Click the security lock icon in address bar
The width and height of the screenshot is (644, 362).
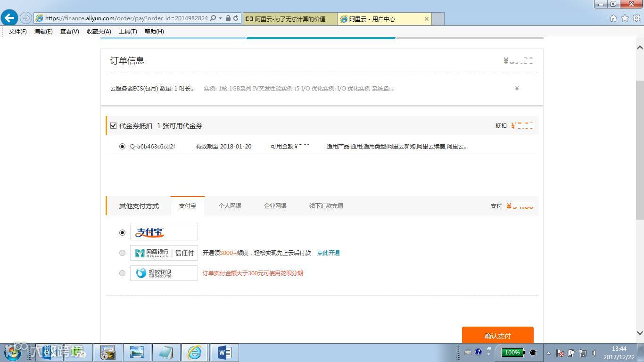tap(228, 18)
